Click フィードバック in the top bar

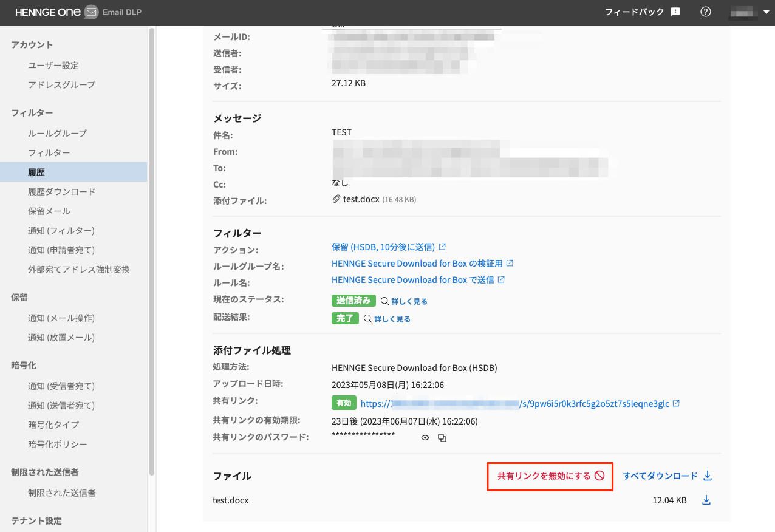tap(635, 12)
